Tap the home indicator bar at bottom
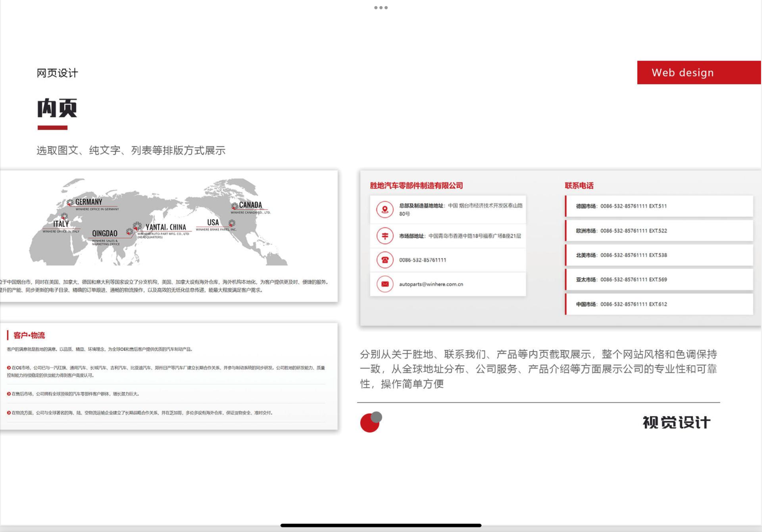Screen dimensions: 762x532 tap(381, 525)
